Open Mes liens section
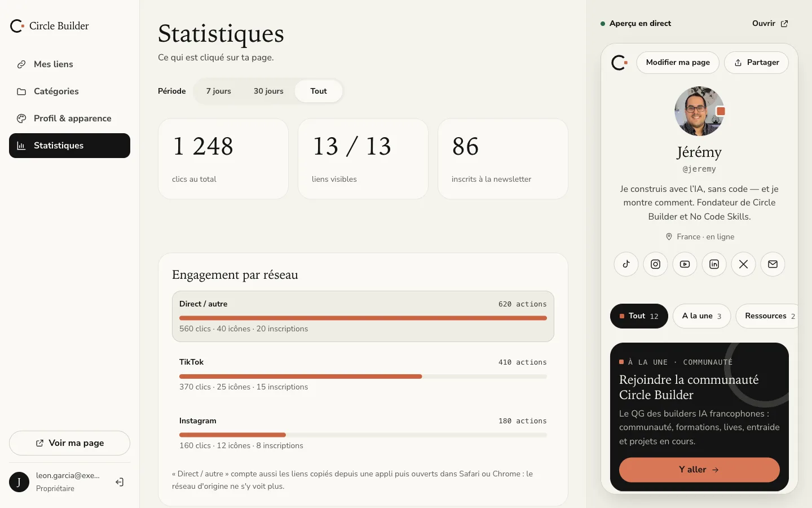This screenshot has width=812, height=508. coord(69,64)
